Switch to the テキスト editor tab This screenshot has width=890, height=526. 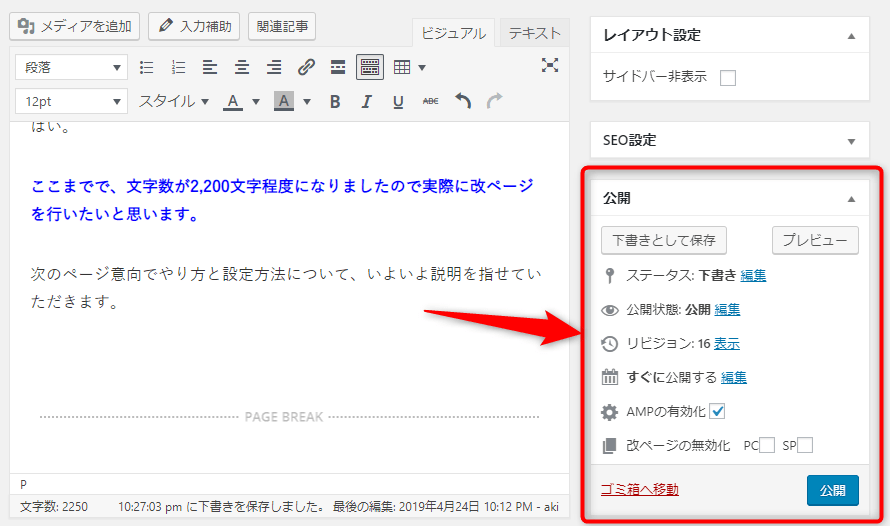[534, 33]
